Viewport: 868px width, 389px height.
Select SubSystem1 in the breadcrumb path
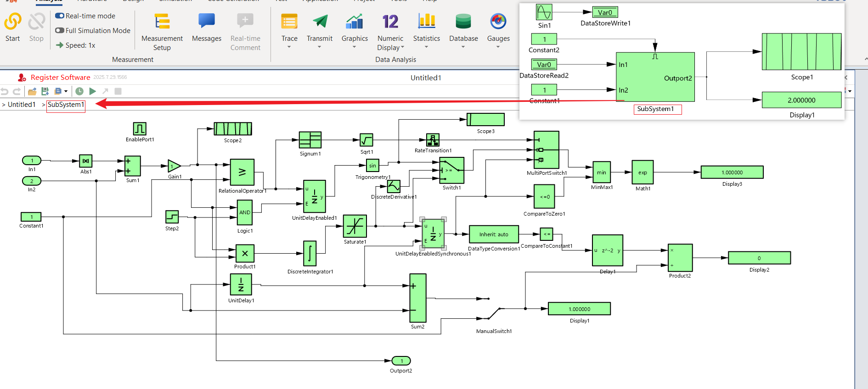click(66, 105)
